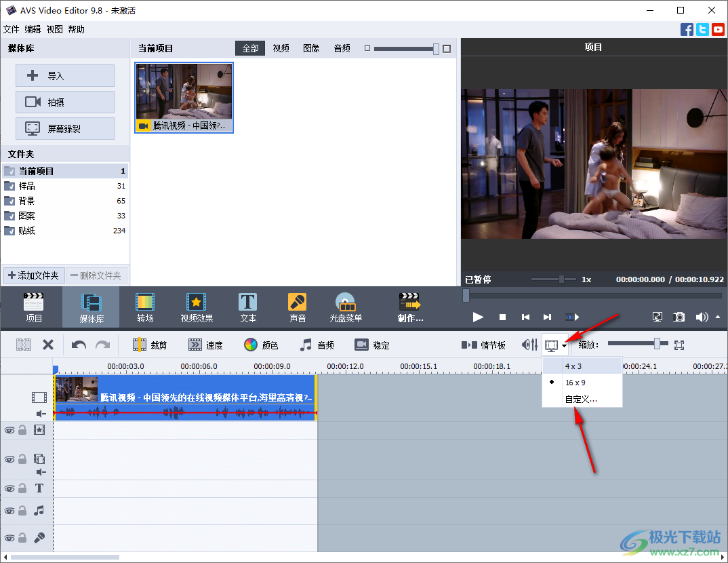Lock the overlay track

22,459
